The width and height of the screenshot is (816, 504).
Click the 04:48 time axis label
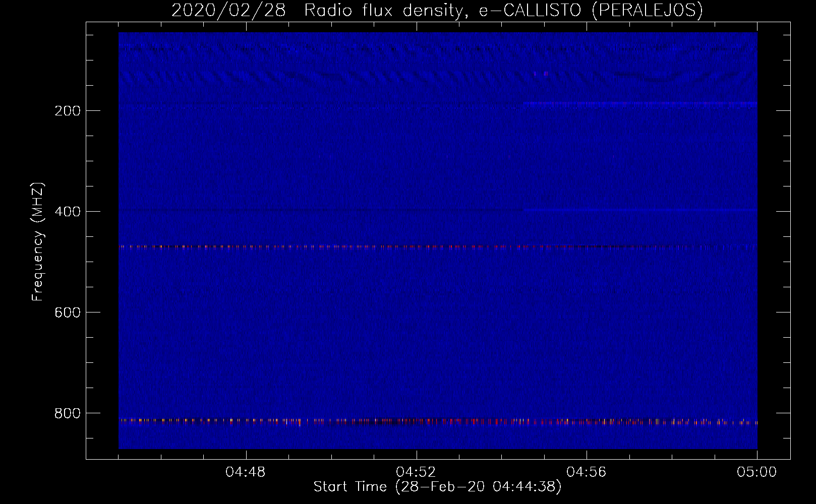(x=246, y=472)
